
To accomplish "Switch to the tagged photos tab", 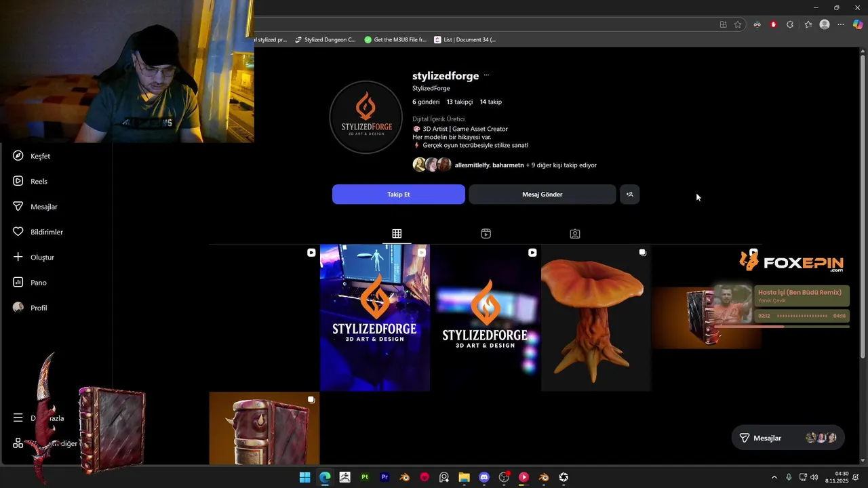I will click(575, 234).
